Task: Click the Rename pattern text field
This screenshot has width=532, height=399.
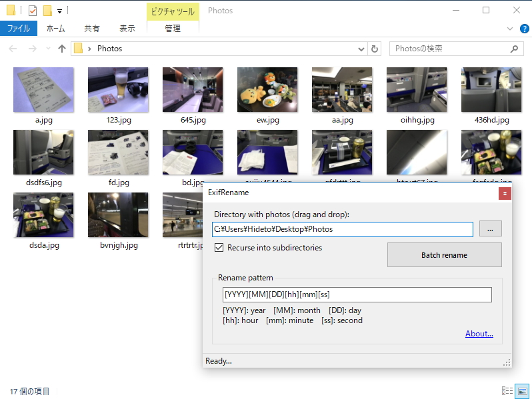Action: coord(357,294)
